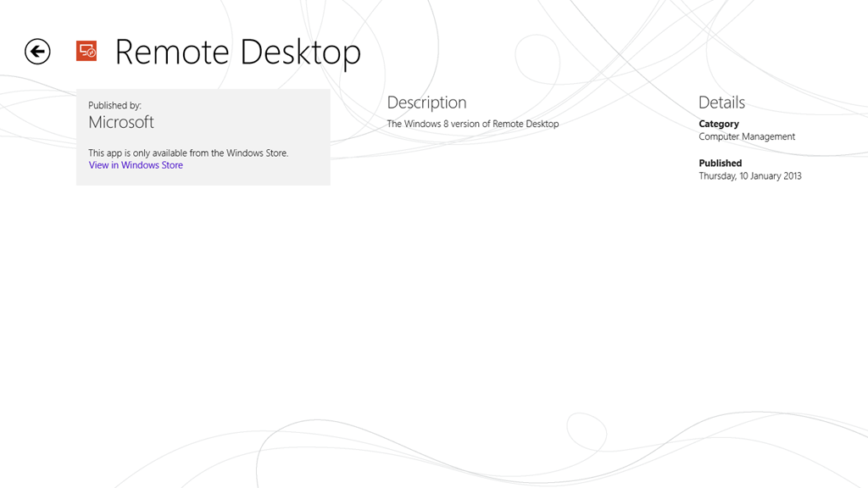This screenshot has height=488, width=868.
Task: Select the Computer Management category value
Action: [x=747, y=136]
